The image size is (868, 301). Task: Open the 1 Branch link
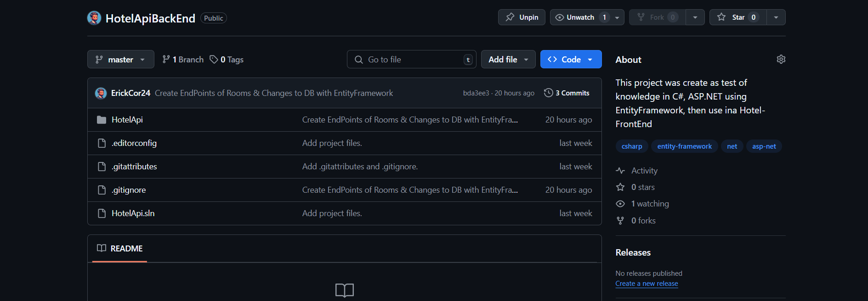click(183, 60)
